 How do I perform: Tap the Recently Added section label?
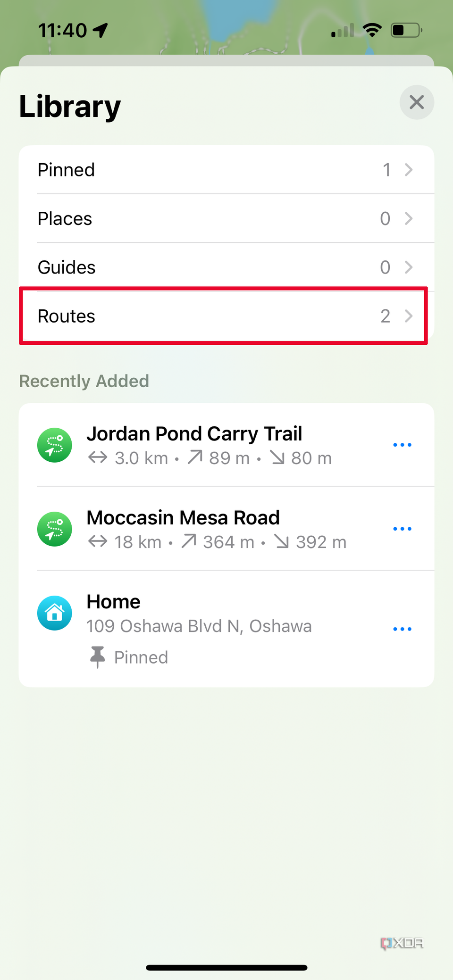coord(84,381)
